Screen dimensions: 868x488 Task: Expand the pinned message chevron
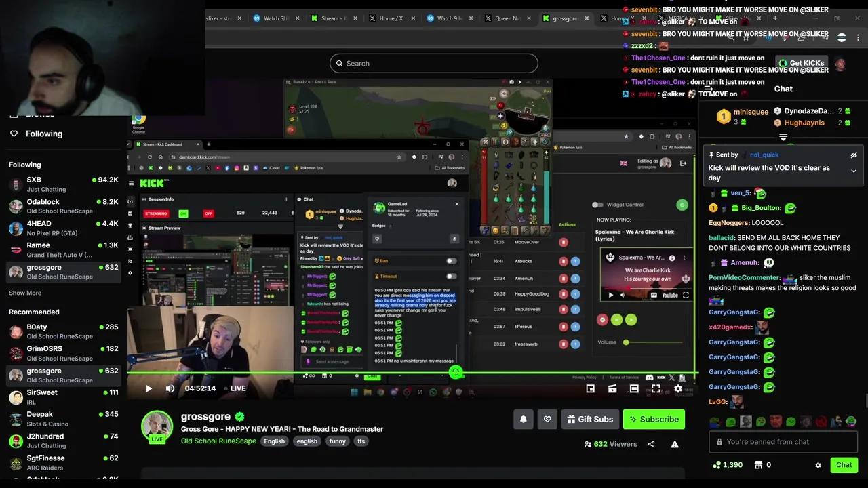(854, 171)
